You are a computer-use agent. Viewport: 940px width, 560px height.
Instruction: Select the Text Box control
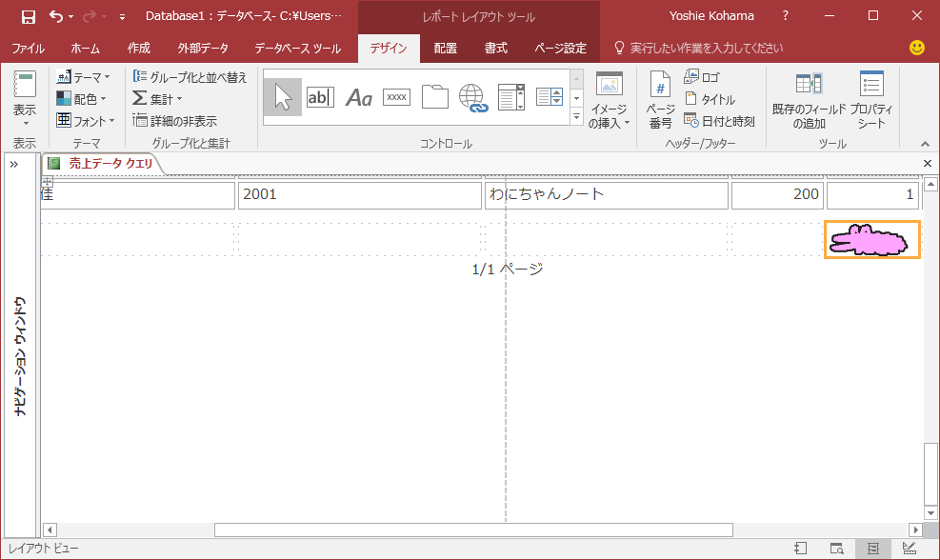click(x=320, y=97)
